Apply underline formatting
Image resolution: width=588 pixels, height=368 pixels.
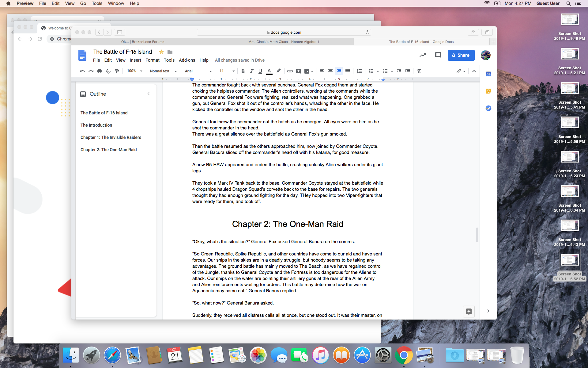(x=260, y=71)
